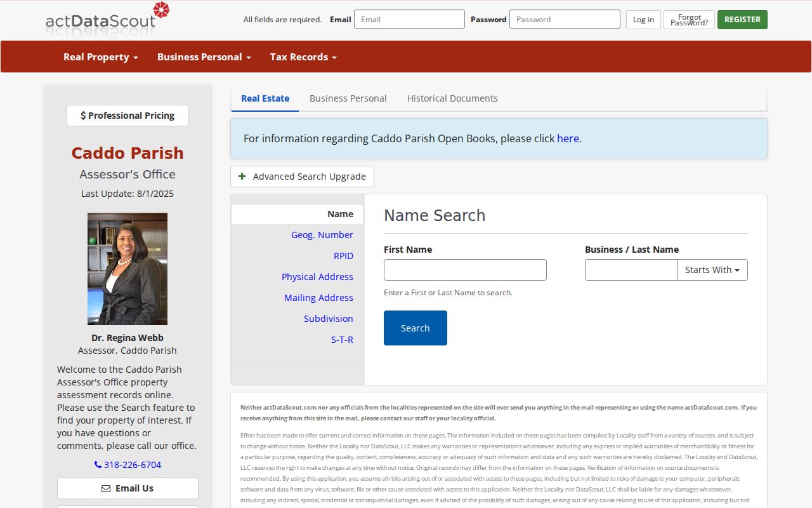
Task: Click the Name Search heading
Action: (x=435, y=215)
